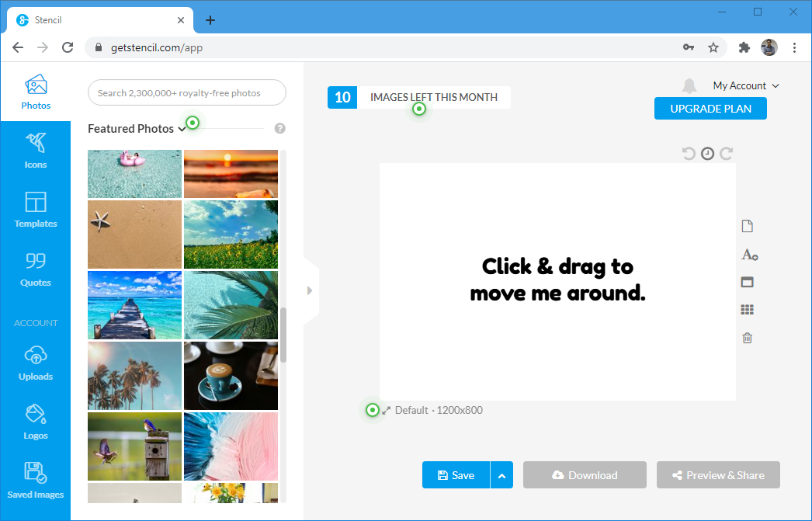Image resolution: width=812 pixels, height=521 pixels.
Task: Click the help question mark icon
Action: point(280,128)
